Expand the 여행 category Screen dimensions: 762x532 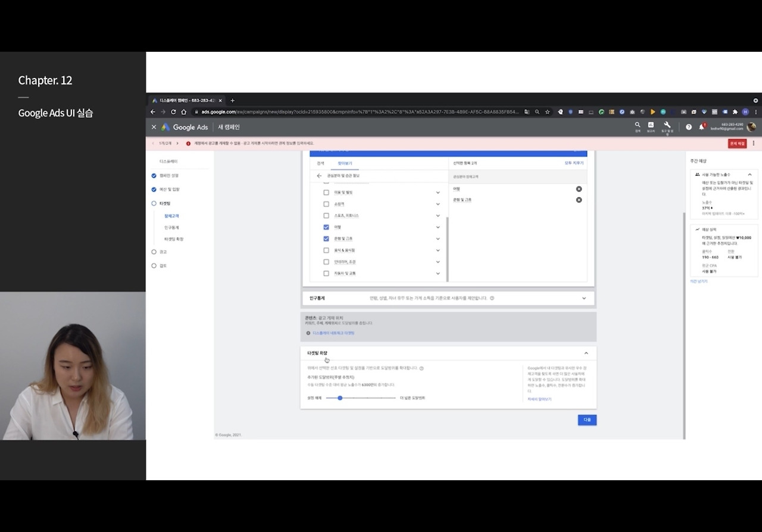[438, 227]
